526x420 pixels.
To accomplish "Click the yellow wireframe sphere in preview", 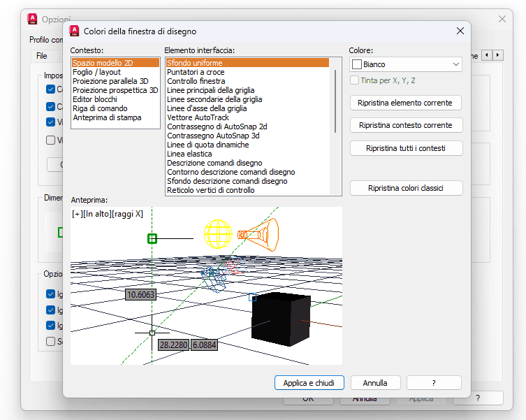I will coord(217,233).
